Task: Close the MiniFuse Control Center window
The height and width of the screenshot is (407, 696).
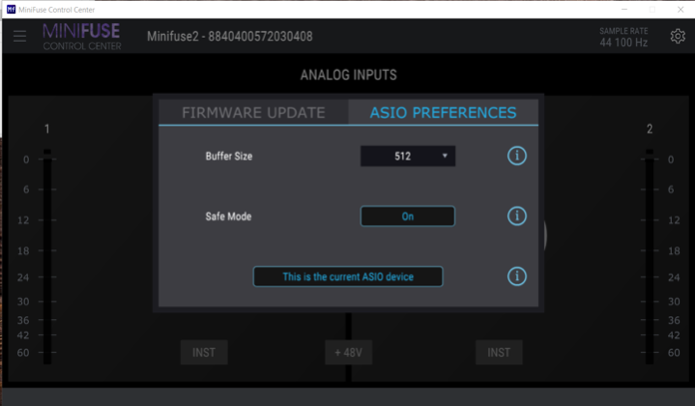Action: click(680, 9)
